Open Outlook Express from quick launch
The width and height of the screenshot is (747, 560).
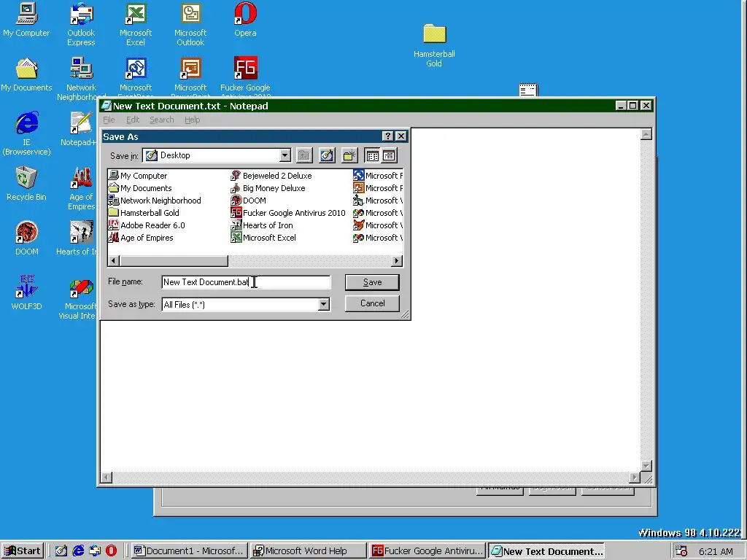click(x=95, y=551)
